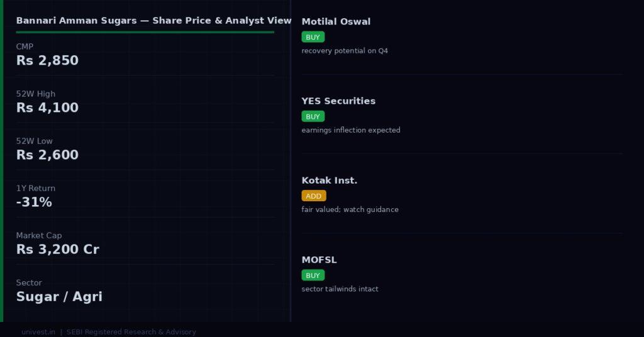Click the BUY badge under YES Securities
The height and width of the screenshot is (337, 644).
[x=313, y=116]
